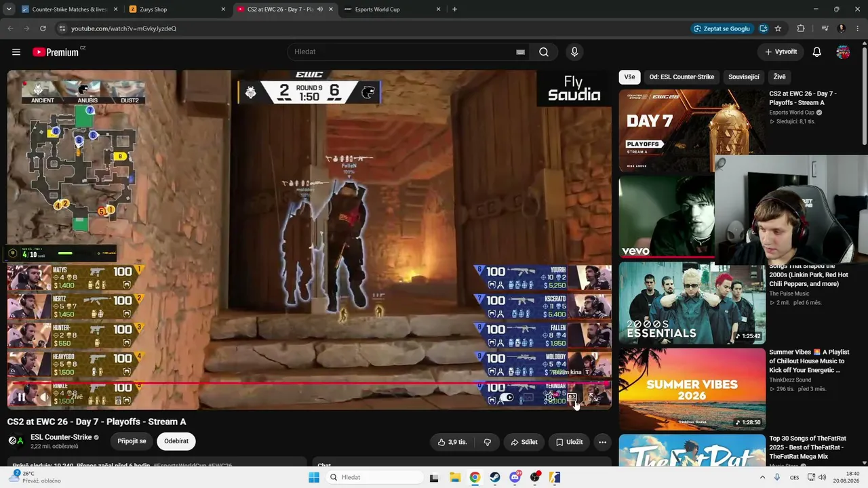
Task: View site information icon in address bar
Action: (x=62, y=28)
